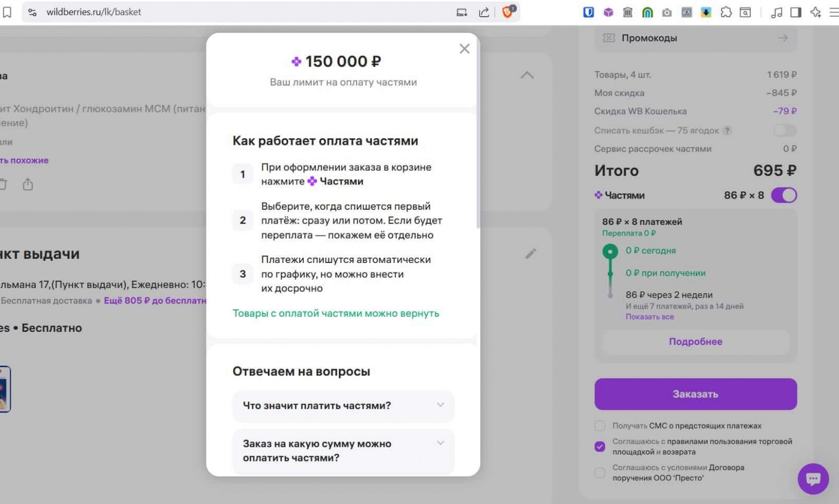Click the Заказать order button
The width and height of the screenshot is (839, 504).
pyautogui.click(x=695, y=394)
